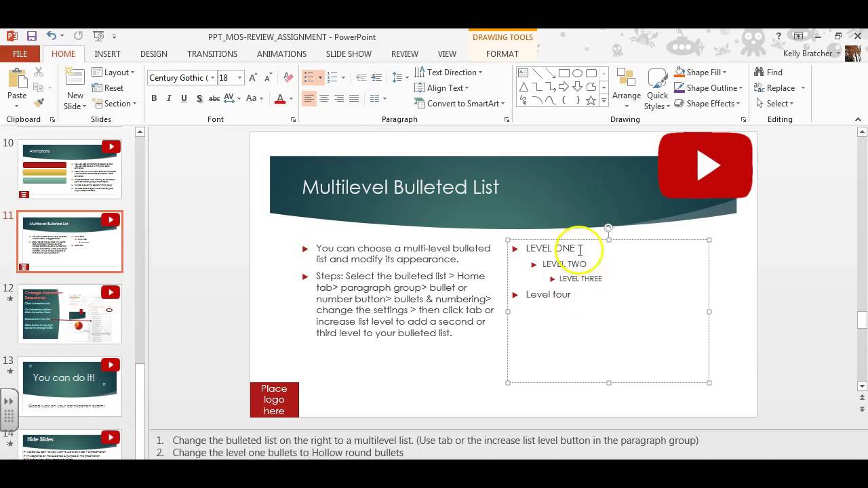Viewport: 868px width, 488px height.
Task: Select the Isosceles Triangle shape
Action: (x=523, y=87)
